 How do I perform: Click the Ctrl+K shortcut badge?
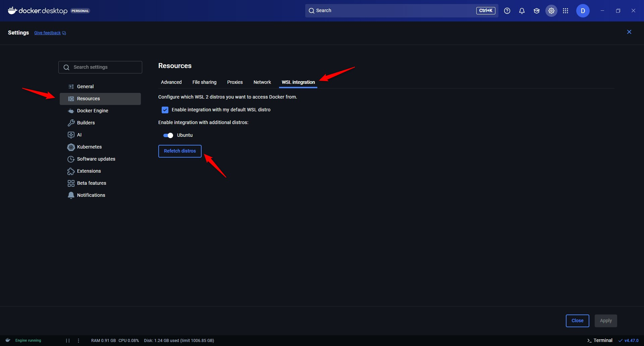[486, 11]
